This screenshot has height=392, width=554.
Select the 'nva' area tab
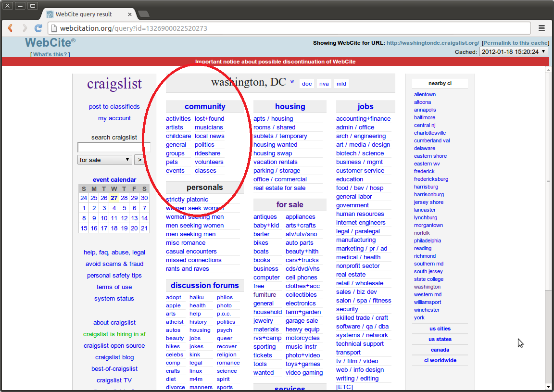coord(324,84)
